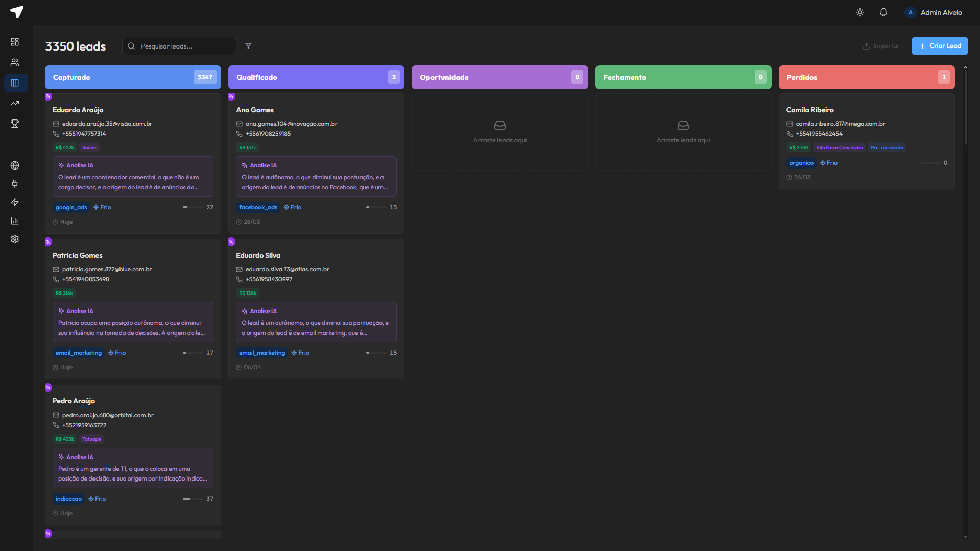
Task: Toggle the light/dark theme sun icon
Action: tap(860, 12)
